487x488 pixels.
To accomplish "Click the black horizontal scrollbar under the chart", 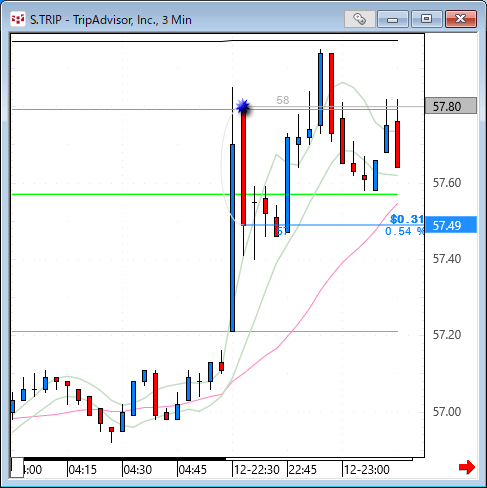I will coord(125,459).
